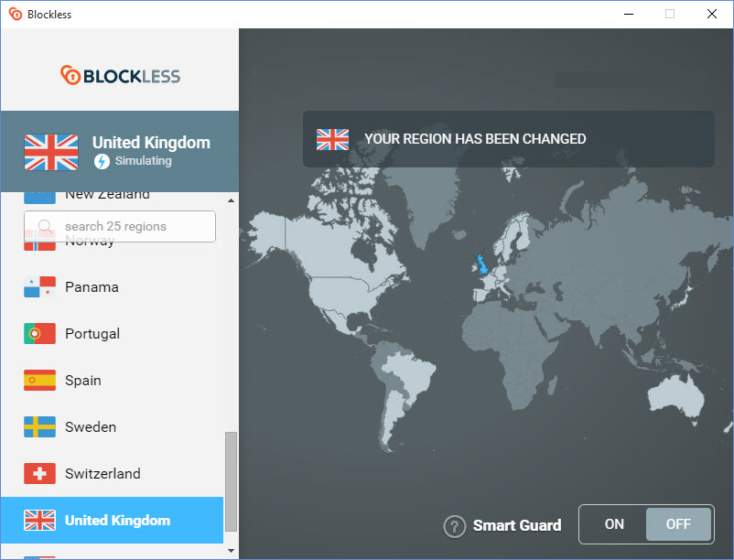Click the highlighted United Kingdom on the map

[x=481, y=264]
